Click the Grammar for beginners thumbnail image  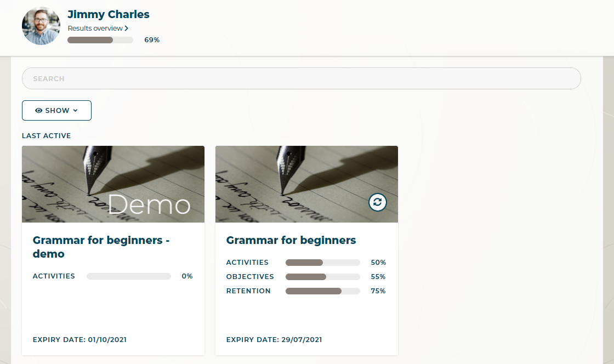[x=306, y=184]
